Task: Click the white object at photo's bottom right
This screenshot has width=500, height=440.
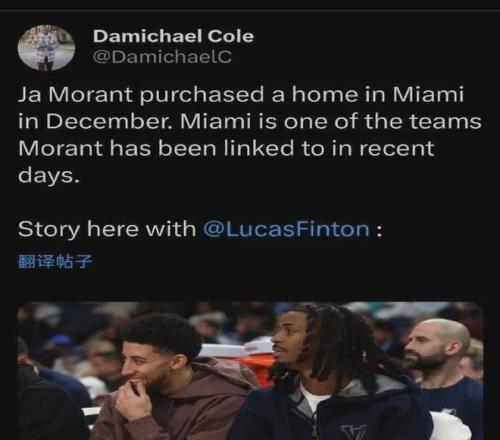Action: 450,427
